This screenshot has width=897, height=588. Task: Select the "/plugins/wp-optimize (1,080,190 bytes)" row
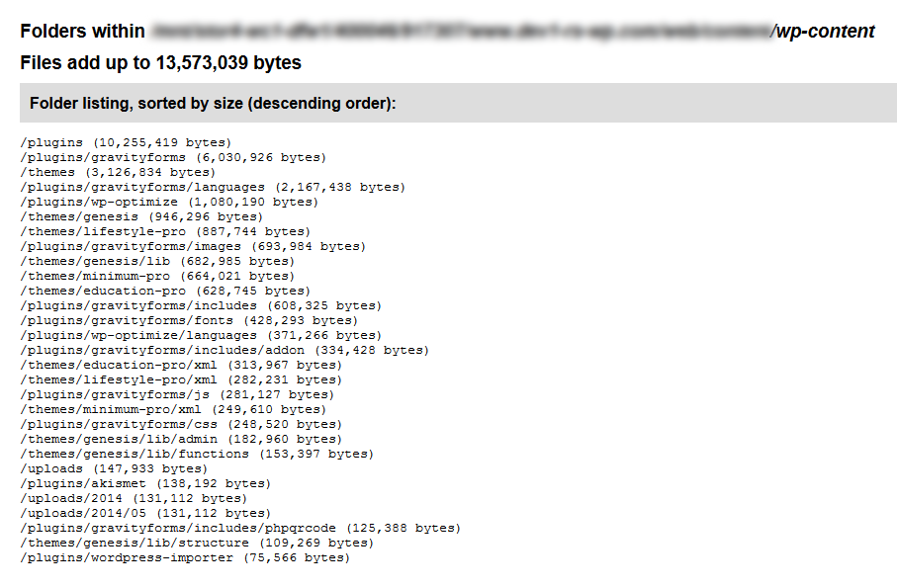point(169,202)
